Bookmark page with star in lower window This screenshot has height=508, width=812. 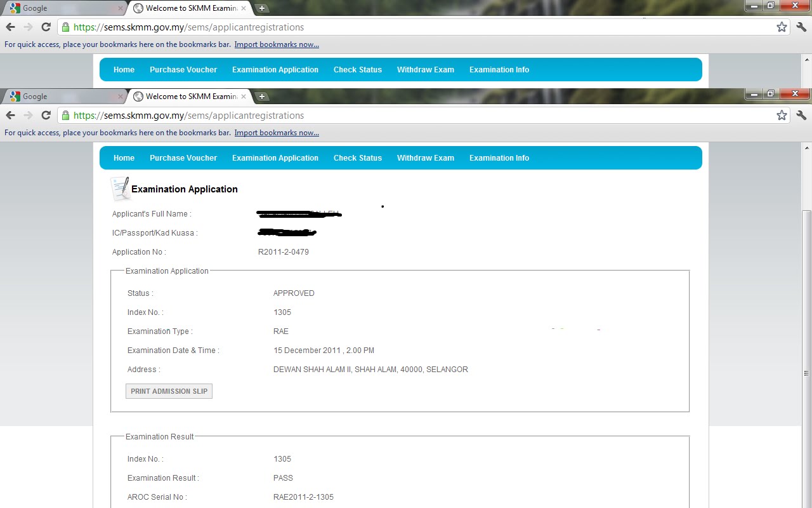point(782,116)
